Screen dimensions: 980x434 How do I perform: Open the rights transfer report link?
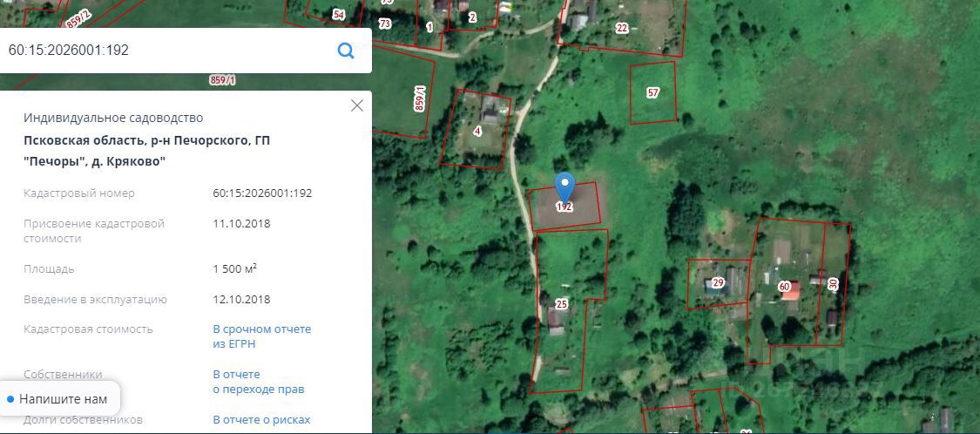click(259, 382)
